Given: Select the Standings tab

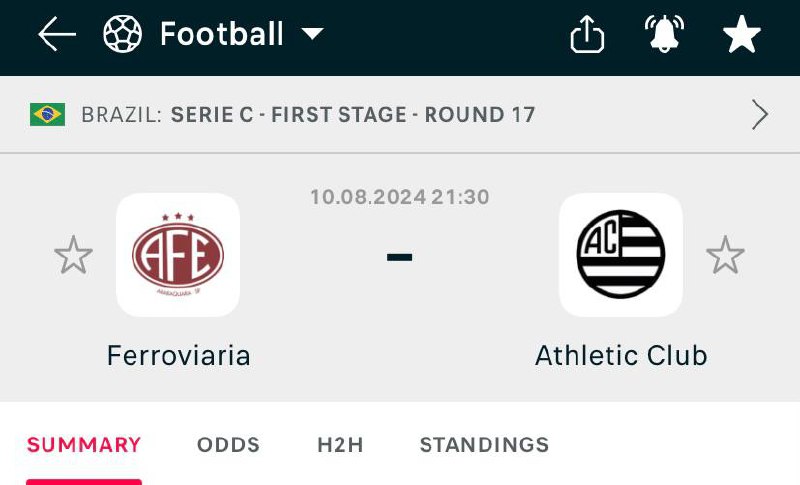Looking at the screenshot, I should point(484,445).
